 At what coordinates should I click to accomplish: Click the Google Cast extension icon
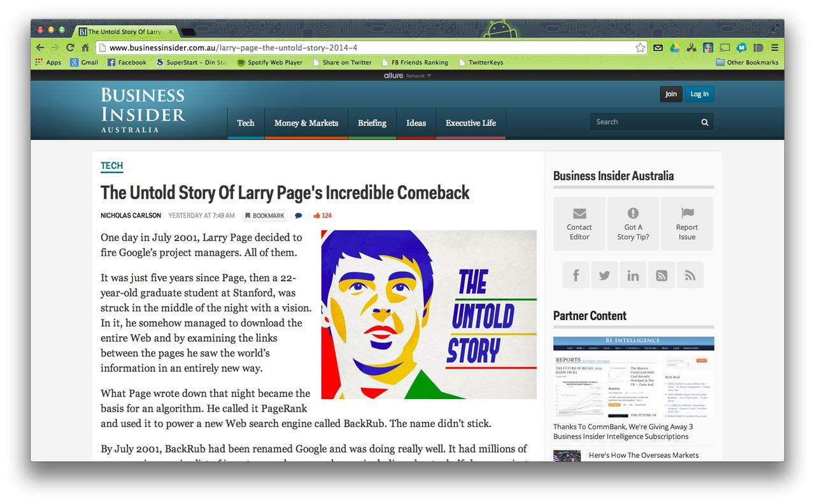click(725, 48)
